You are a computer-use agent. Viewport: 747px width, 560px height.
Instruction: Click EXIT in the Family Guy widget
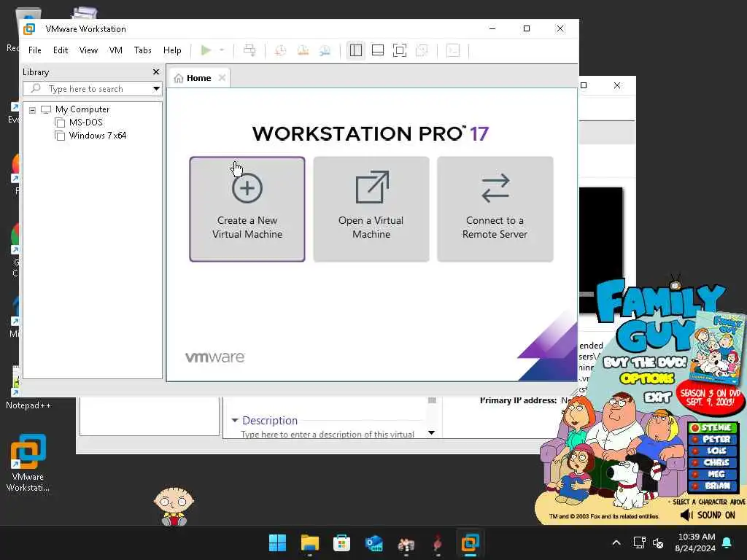click(657, 397)
